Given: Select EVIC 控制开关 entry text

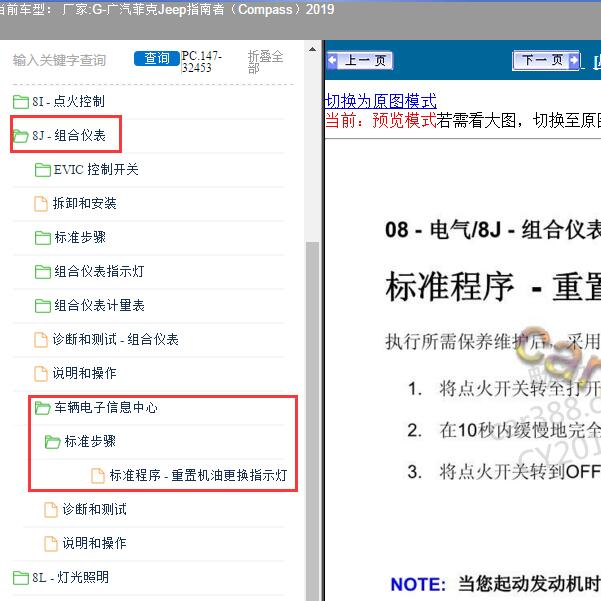Looking at the screenshot, I should 96,169.
